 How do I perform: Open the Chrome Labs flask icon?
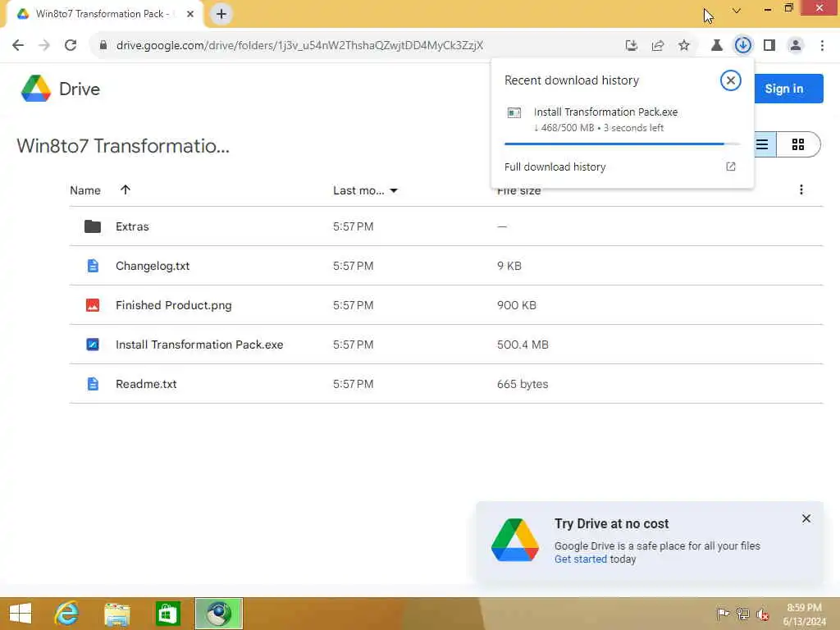coord(716,45)
